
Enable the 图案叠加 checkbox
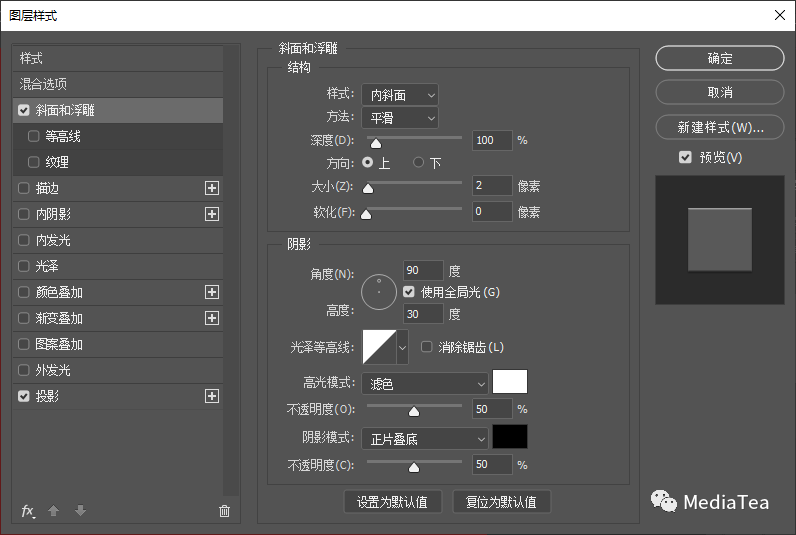[x=24, y=344]
